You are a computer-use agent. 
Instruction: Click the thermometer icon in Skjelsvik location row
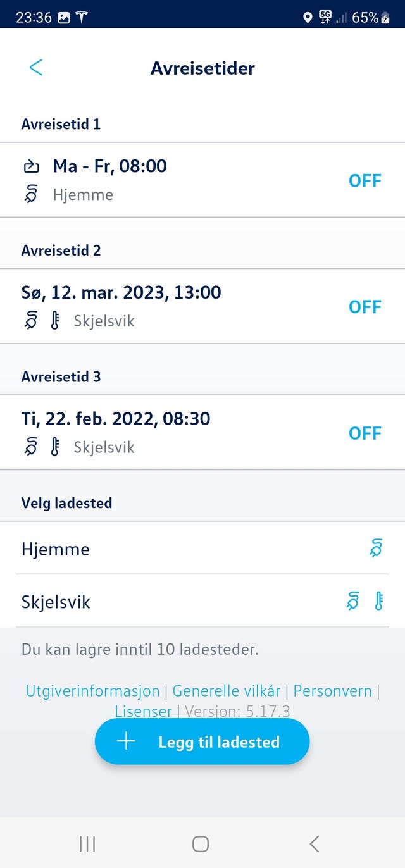(x=378, y=601)
